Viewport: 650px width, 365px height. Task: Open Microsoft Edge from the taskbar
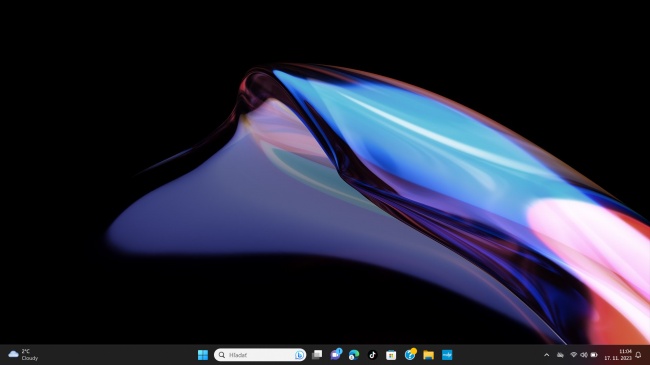(354, 355)
